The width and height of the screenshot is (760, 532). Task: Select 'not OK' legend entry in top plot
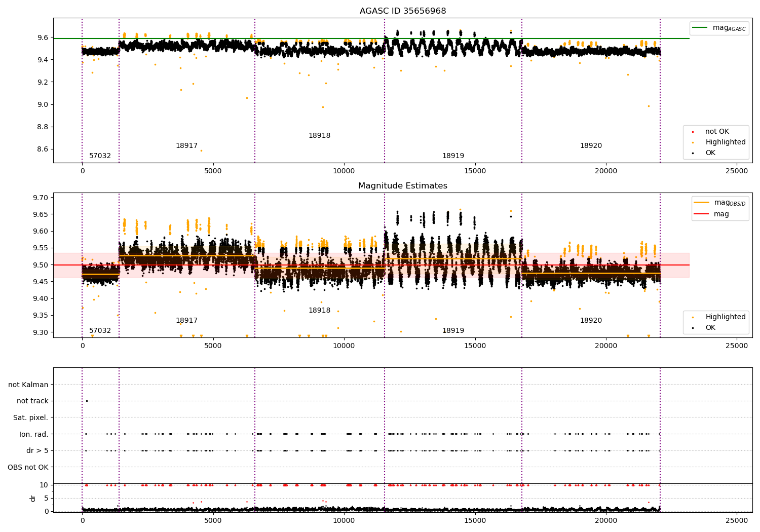coord(717,132)
